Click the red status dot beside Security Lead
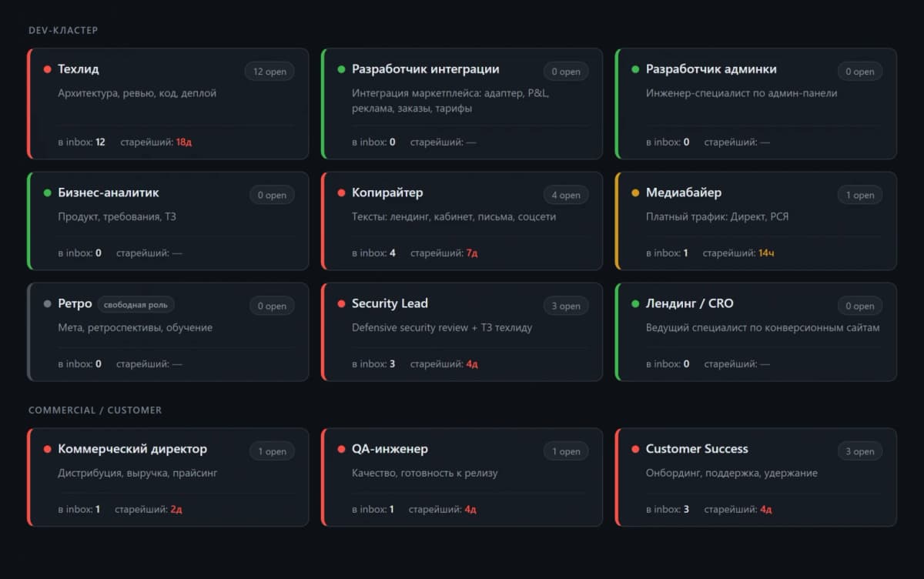Viewport: 924px width, 579px height. click(x=341, y=303)
